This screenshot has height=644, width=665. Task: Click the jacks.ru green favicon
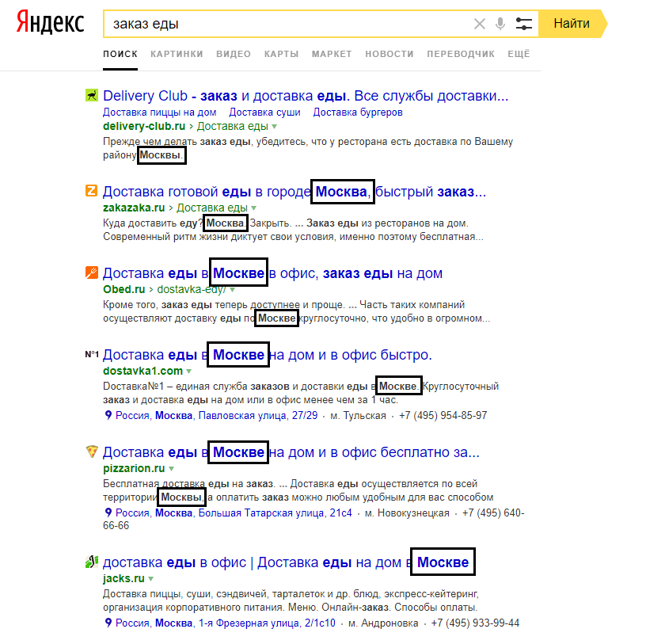[92, 562]
